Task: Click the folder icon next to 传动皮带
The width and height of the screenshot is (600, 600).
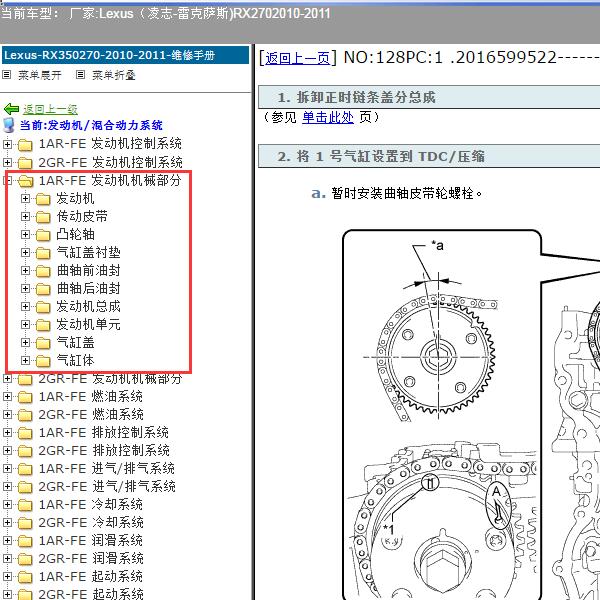Action: [x=43, y=217]
